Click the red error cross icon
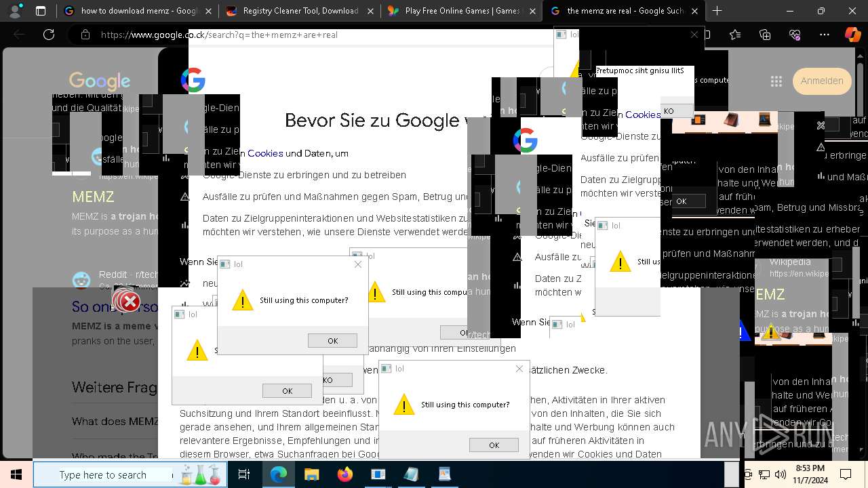Viewport: 868px width, 488px height. (127, 300)
